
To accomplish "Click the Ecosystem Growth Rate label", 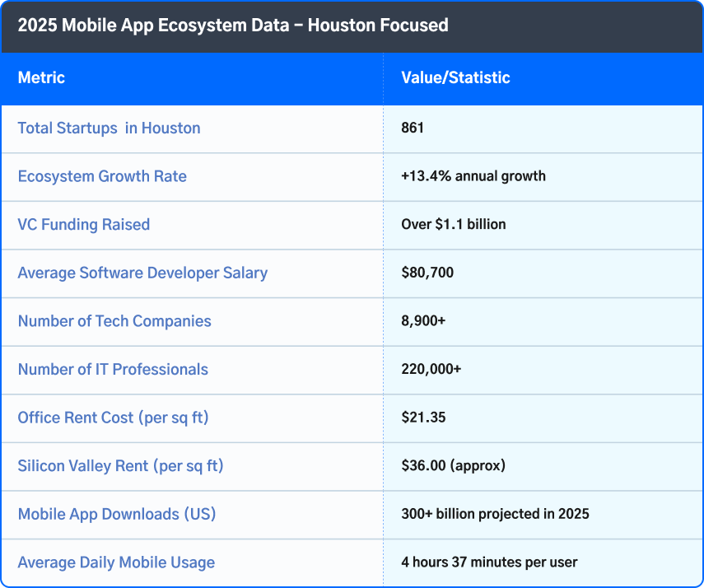I will pos(102,176).
